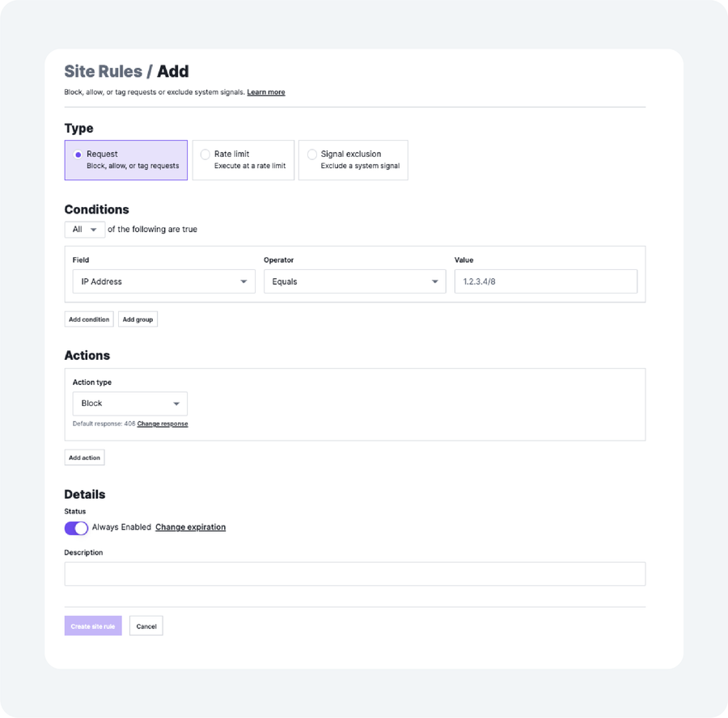Click the Value input field
728x718 pixels.
click(545, 281)
